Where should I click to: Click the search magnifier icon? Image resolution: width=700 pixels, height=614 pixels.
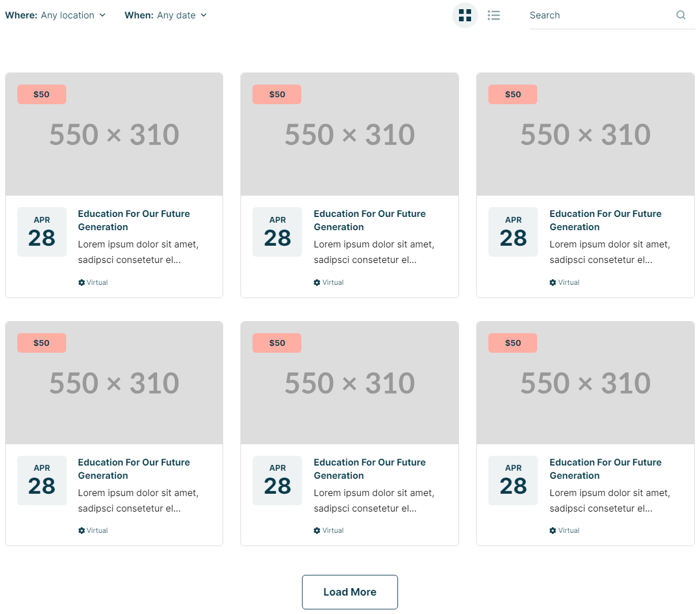click(x=680, y=15)
